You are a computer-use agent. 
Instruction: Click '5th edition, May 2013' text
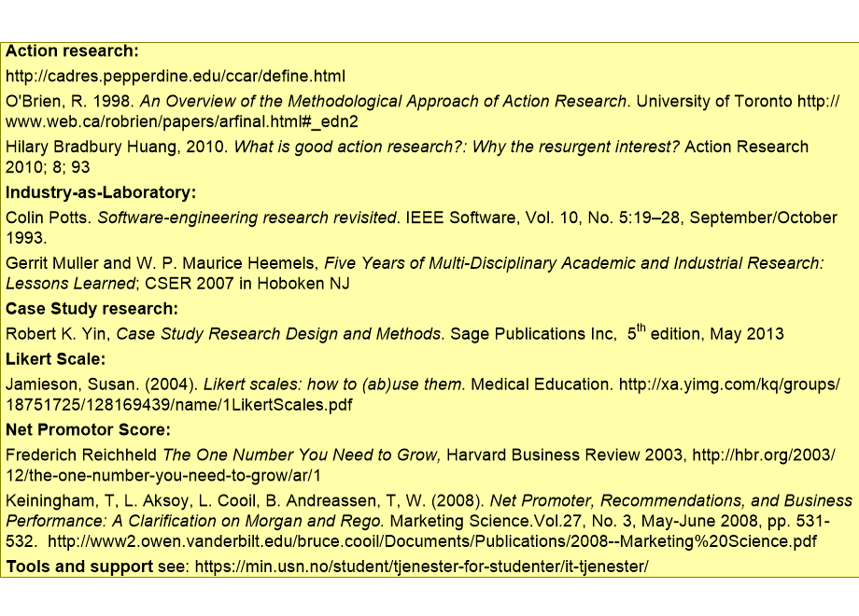[706, 333]
